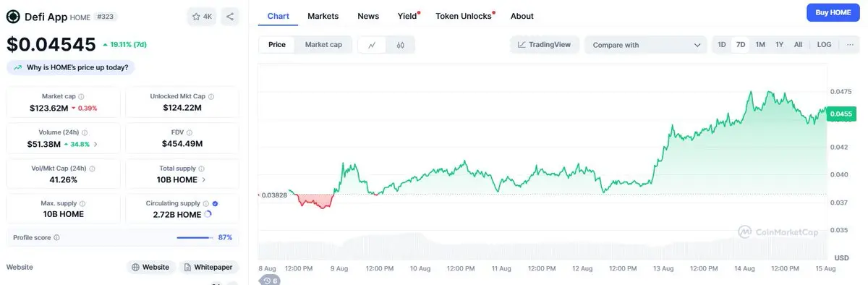
Task: Switch chart to Market cap view
Action: point(323,45)
